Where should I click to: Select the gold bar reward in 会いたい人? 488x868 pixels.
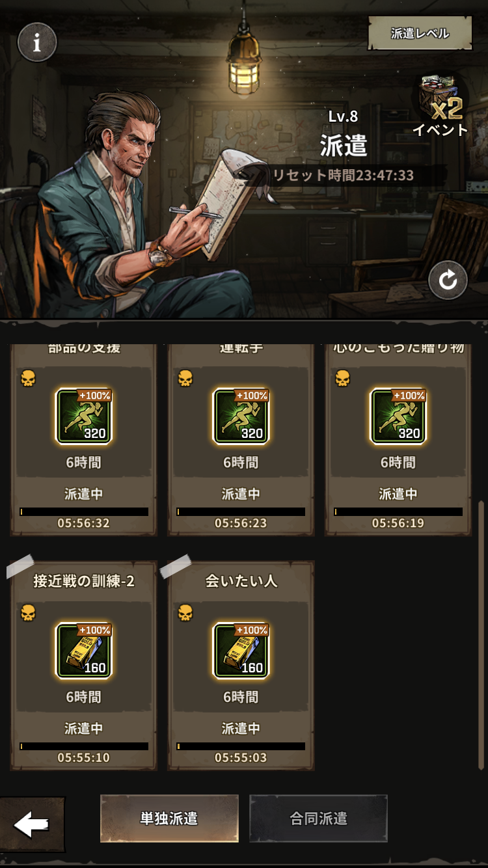point(241,651)
